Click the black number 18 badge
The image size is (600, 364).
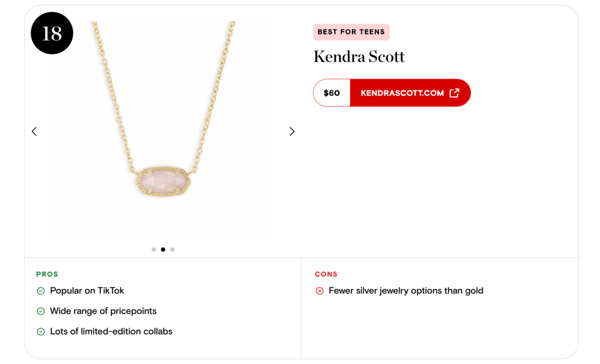[x=52, y=33]
